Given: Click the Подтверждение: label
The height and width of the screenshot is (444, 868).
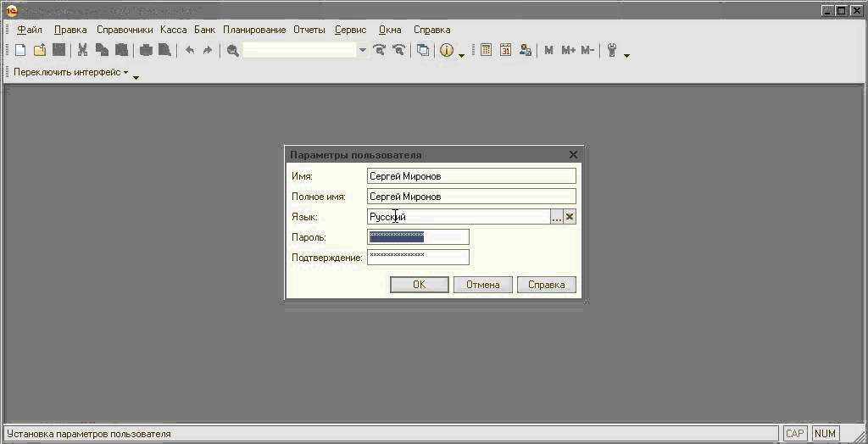Looking at the screenshot, I should 326,258.
